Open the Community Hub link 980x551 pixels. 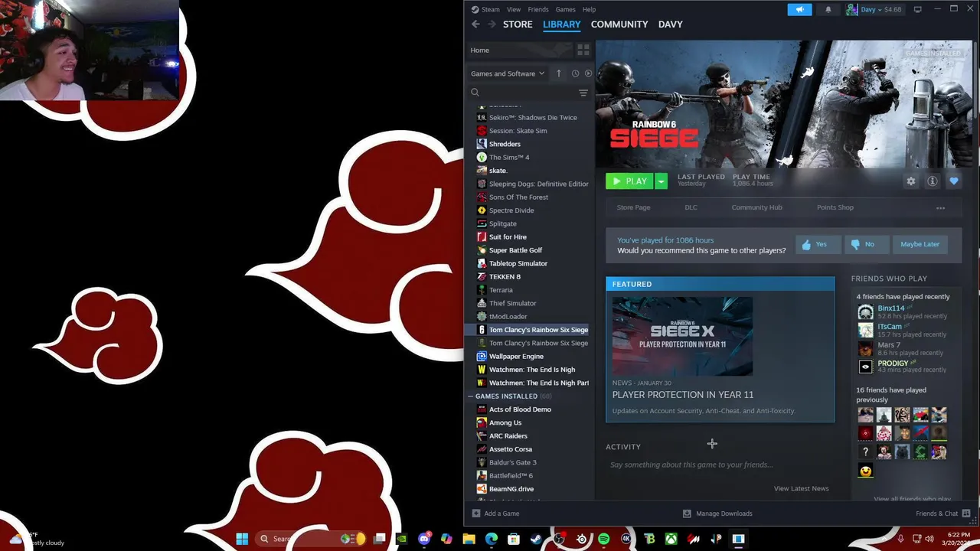(x=756, y=207)
